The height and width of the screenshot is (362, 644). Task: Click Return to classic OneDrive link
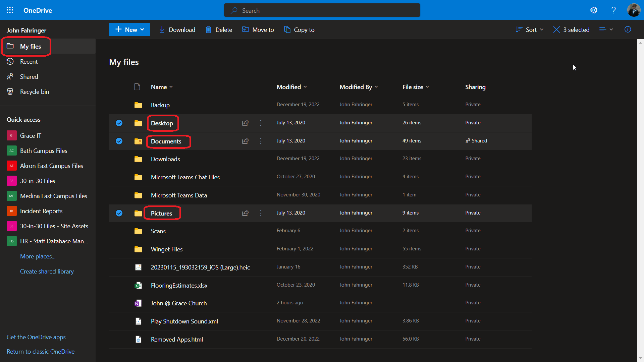[x=41, y=351]
